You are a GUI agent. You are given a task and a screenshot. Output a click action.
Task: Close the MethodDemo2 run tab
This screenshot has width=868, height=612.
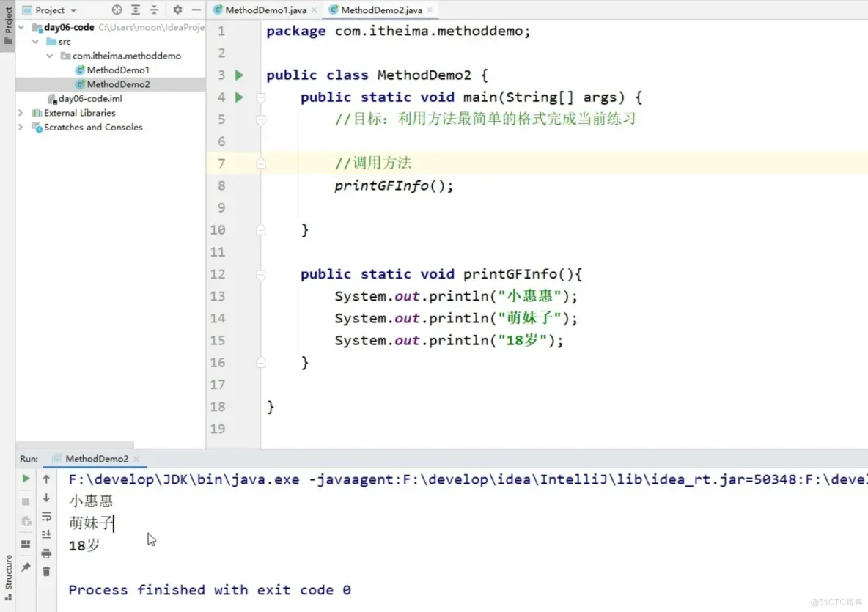tap(136, 459)
